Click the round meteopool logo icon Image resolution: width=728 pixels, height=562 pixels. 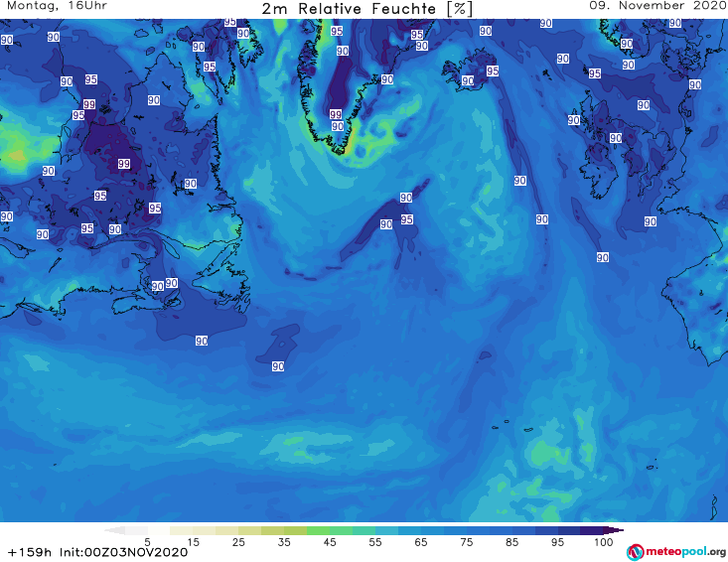tap(635, 553)
